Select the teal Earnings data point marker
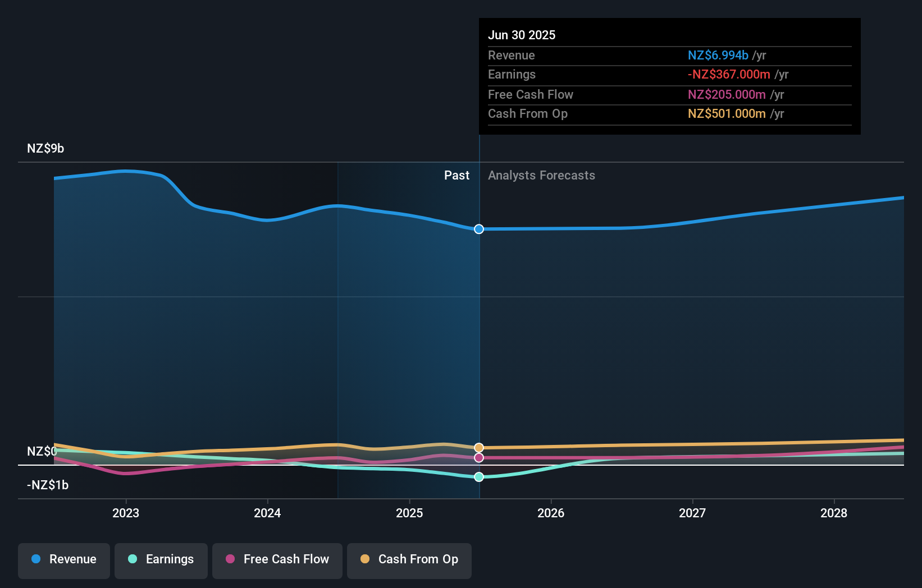922x588 pixels. tap(478, 477)
